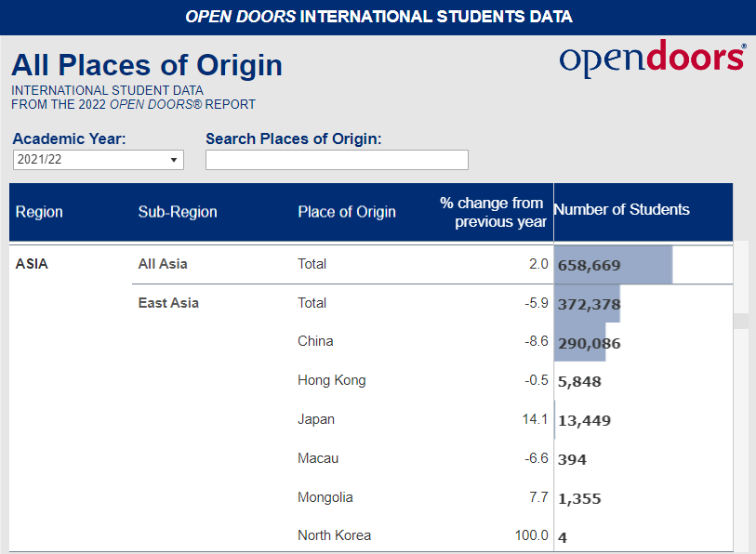Select North Korea in Place of Origin
Screen dimensions: 756x554
pos(334,535)
